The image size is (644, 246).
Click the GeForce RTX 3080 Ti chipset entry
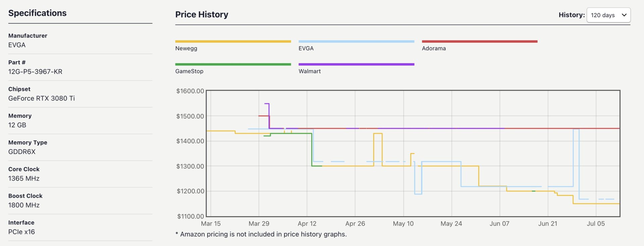42,98
